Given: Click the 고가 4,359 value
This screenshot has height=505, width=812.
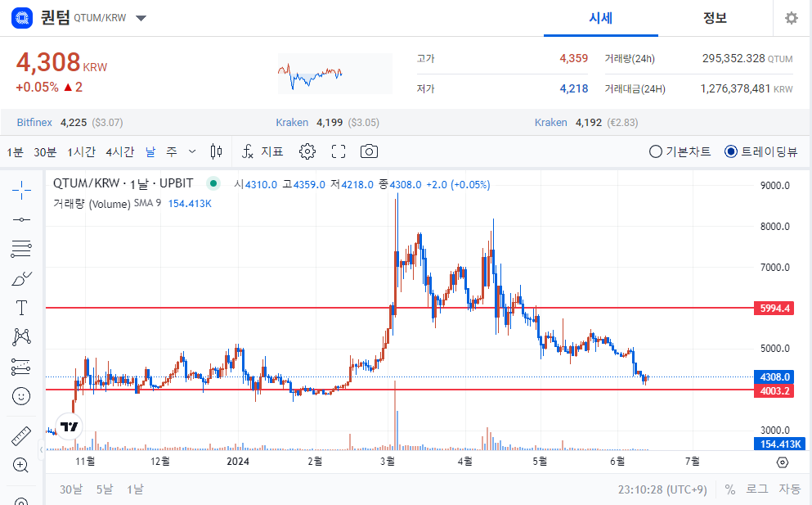Looking at the screenshot, I should point(574,59).
